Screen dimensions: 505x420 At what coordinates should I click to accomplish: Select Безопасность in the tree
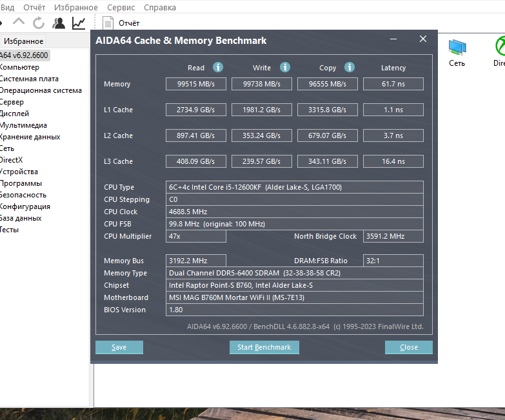(x=23, y=195)
